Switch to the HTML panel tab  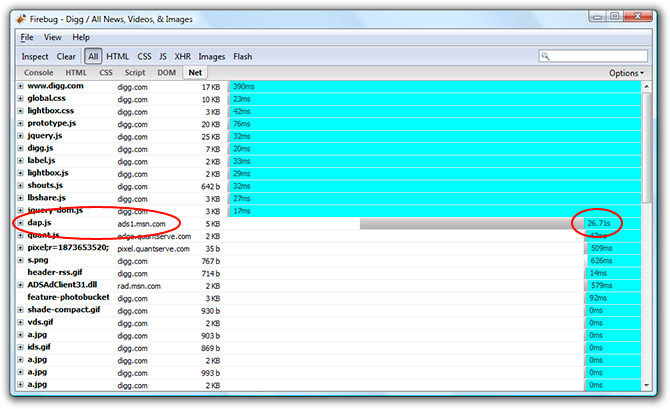(76, 73)
